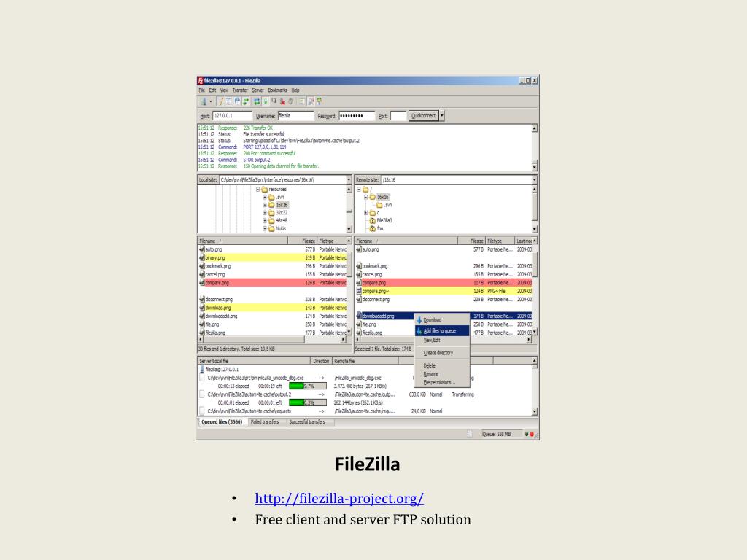Expand the remote c folder
Viewport: 747px width, 560px height.
(x=366, y=213)
